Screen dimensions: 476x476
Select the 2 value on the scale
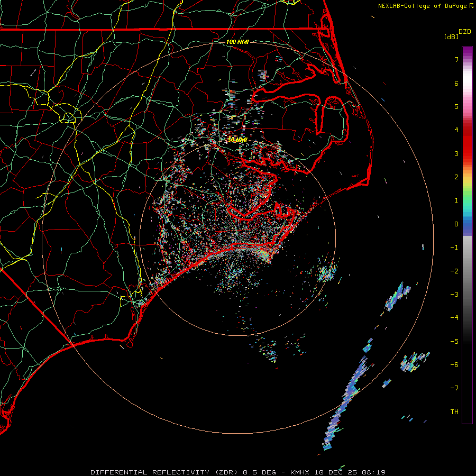pyautogui.click(x=456, y=177)
